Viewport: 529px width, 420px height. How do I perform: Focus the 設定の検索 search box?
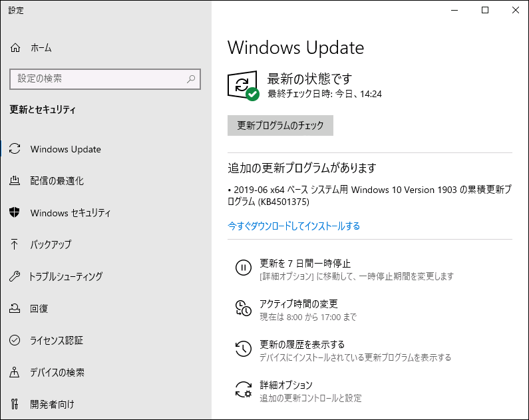(x=105, y=79)
